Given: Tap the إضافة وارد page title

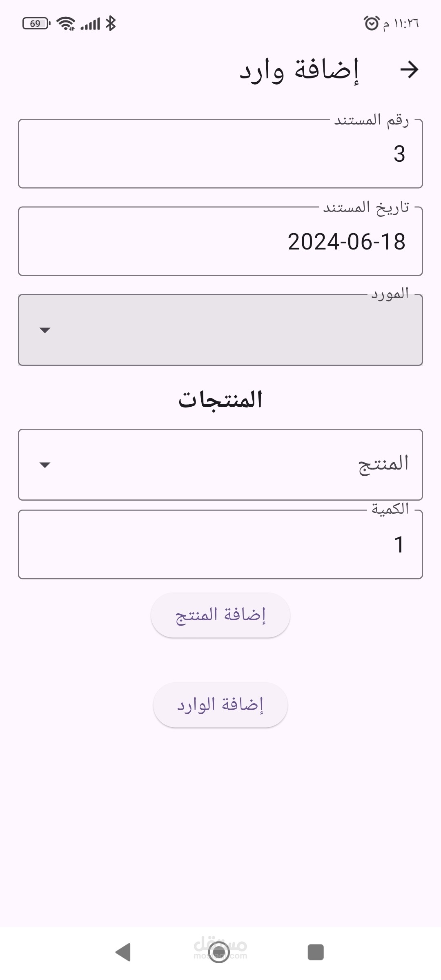Looking at the screenshot, I should click(x=299, y=70).
